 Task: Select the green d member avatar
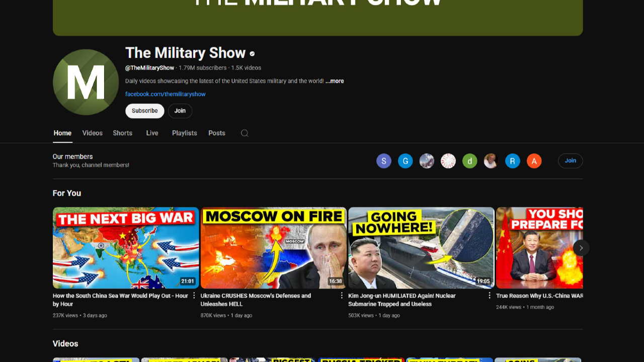pyautogui.click(x=469, y=160)
